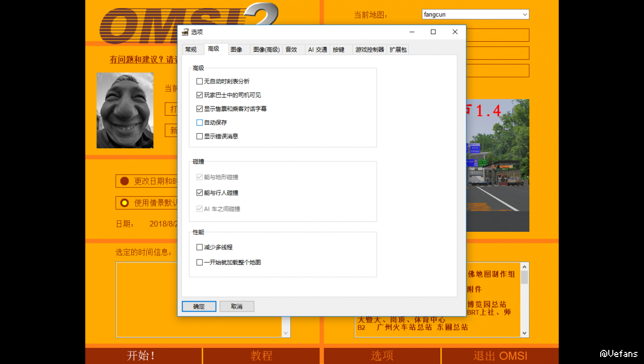Click the map preview image
The height and width of the screenshot is (364, 644).
pos(498,165)
